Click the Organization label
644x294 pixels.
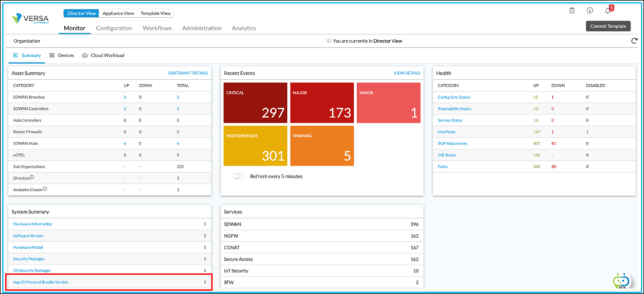click(26, 41)
